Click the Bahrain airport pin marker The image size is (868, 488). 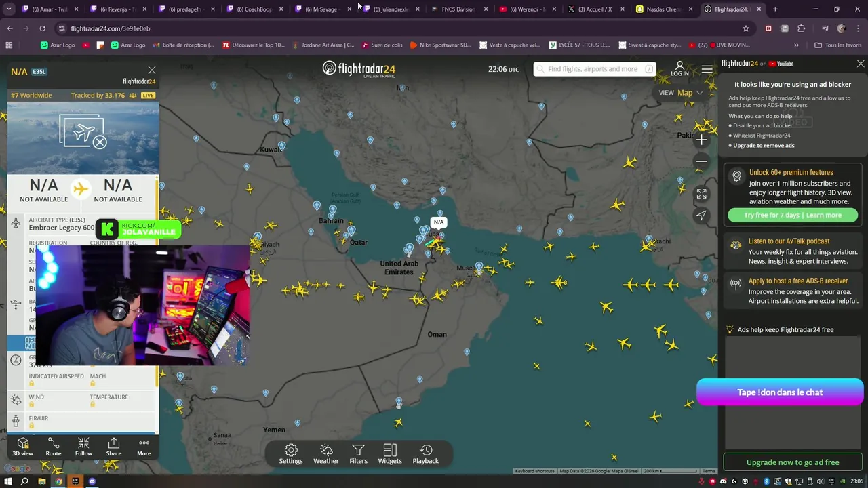[332, 211]
